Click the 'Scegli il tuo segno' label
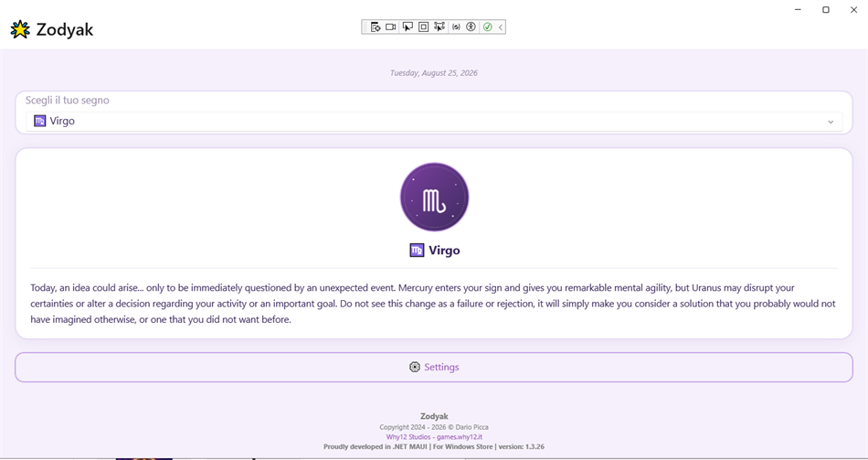 [67, 101]
